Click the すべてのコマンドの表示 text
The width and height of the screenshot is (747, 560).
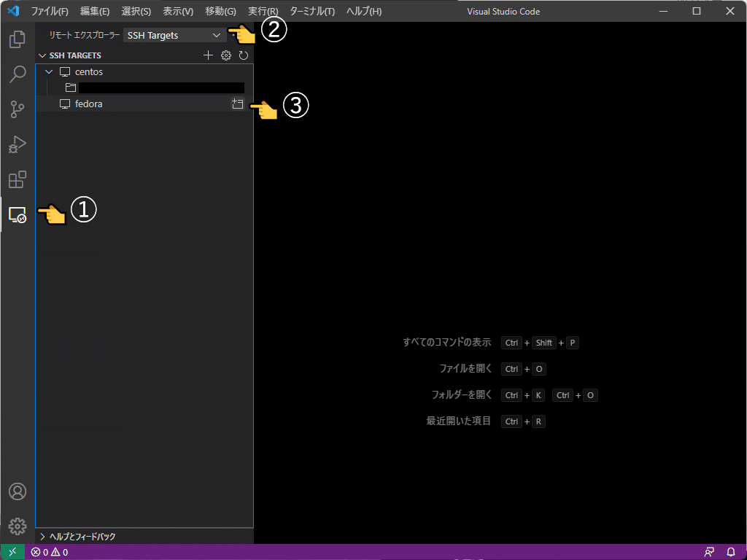(447, 343)
